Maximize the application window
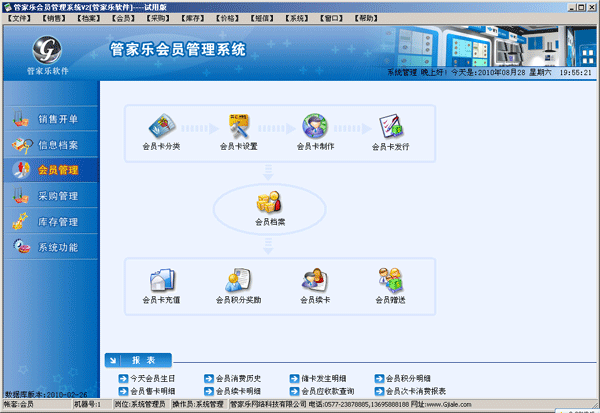The image size is (600, 413). pos(581,7)
